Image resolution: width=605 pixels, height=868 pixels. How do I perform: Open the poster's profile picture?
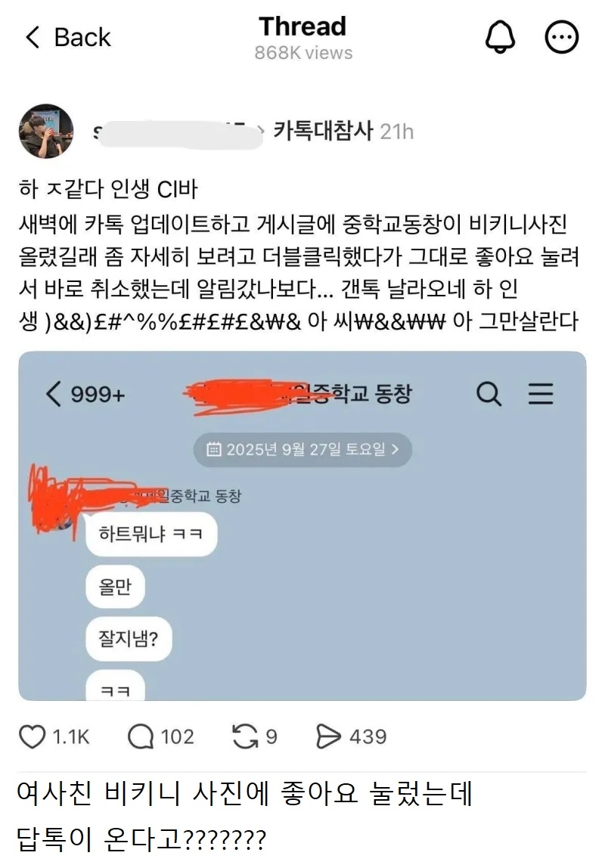click(x=46, y=132)
